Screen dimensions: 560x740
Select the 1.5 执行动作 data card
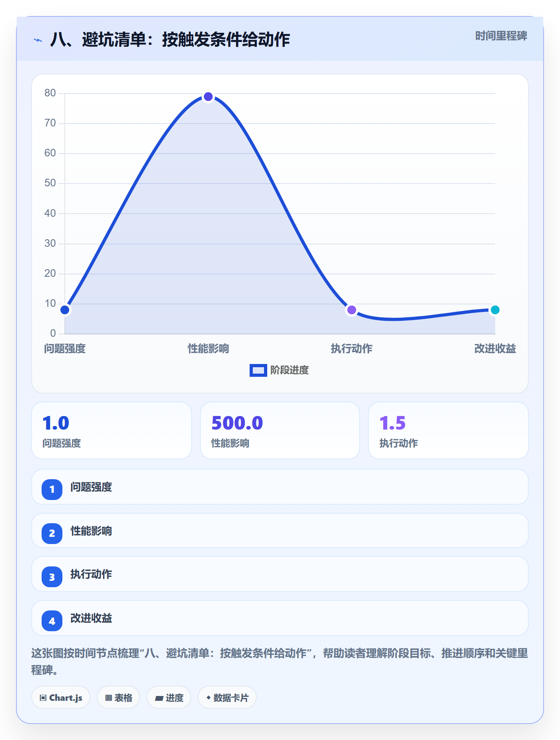tap(448, 430)
